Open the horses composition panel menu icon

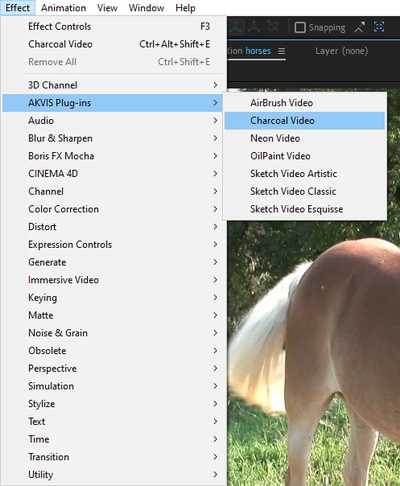tap(282, 51)
